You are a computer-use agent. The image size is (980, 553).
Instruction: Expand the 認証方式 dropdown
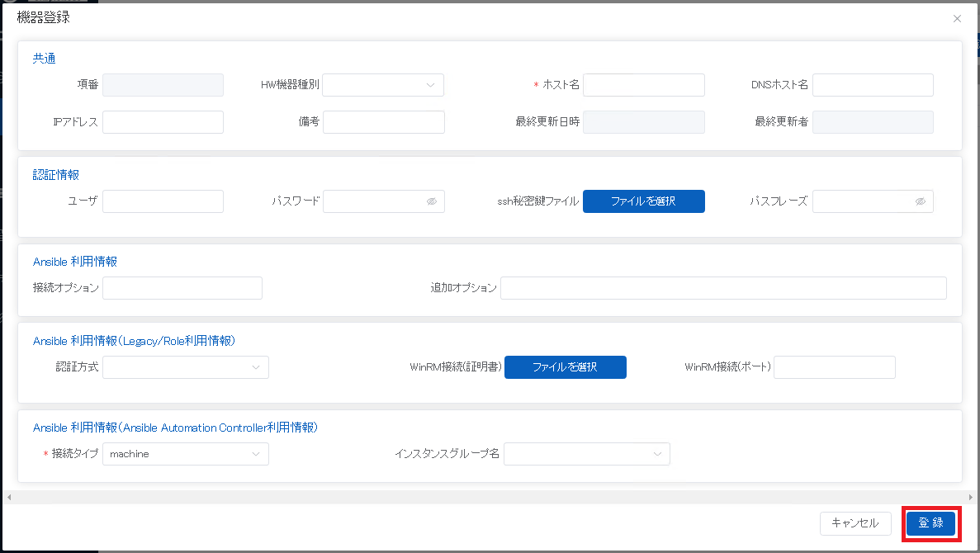pyautogui.click(x=186, y=367)
